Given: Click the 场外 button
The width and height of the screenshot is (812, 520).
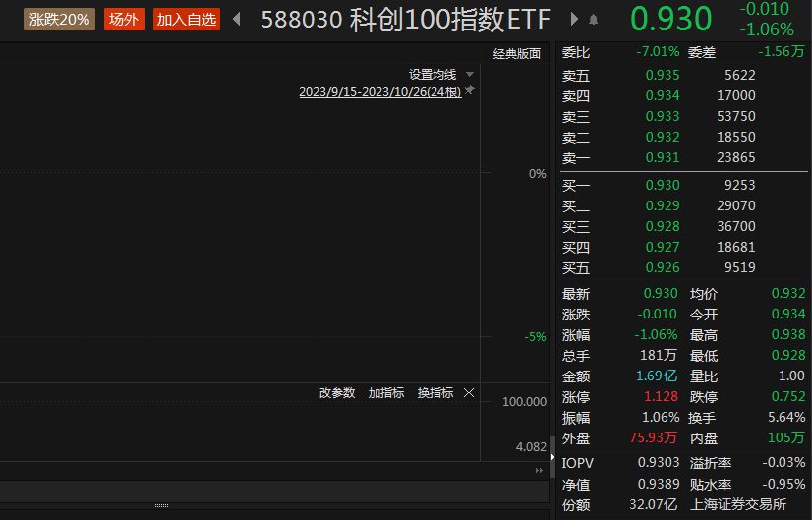Looking at the screenshot, I should pyautogui.click(x=124, y=19).
